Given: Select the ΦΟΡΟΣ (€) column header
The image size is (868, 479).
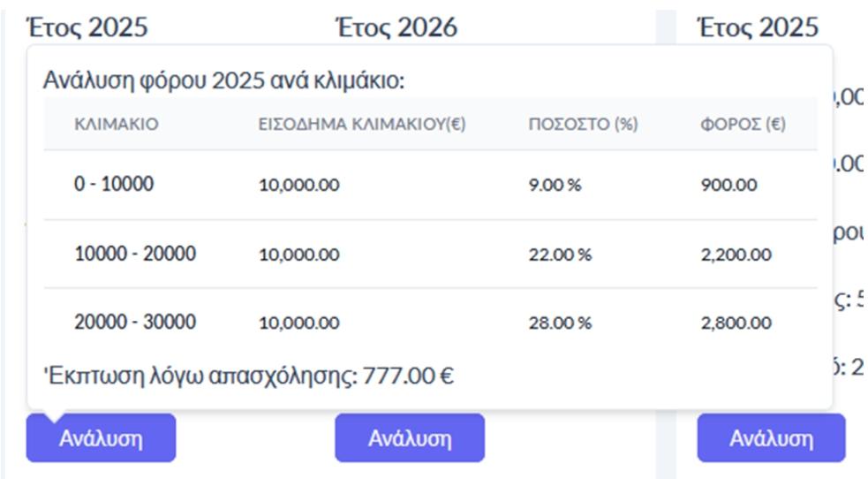Looking at the screenshot, I should [743, 125].
